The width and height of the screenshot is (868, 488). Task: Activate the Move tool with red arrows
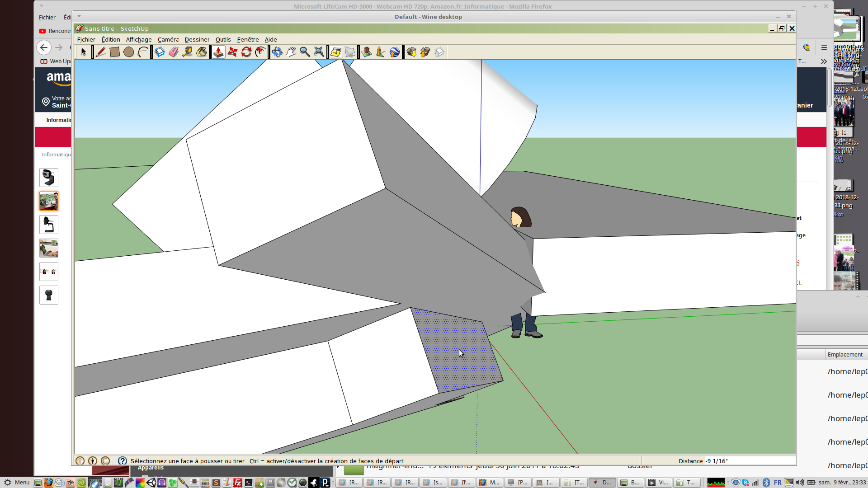(x=232, y=52)
